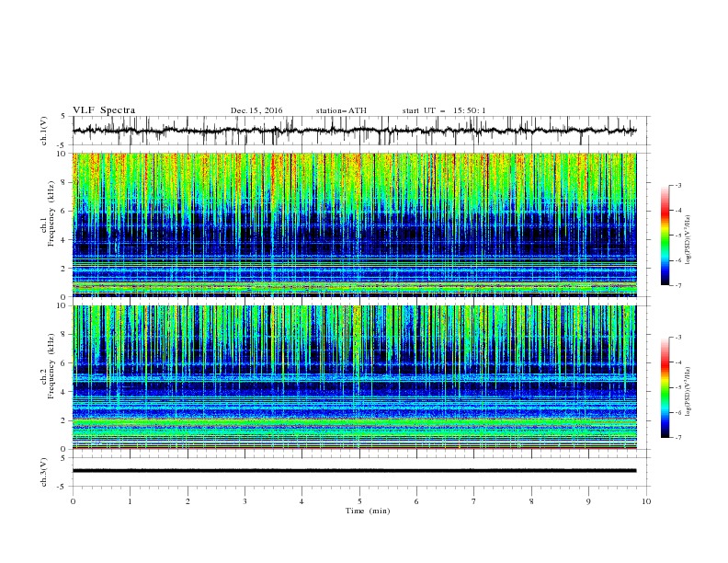Click the ch.1 colorbar tick value "-7"
This screenshot has height=563, width=728.
677,285
